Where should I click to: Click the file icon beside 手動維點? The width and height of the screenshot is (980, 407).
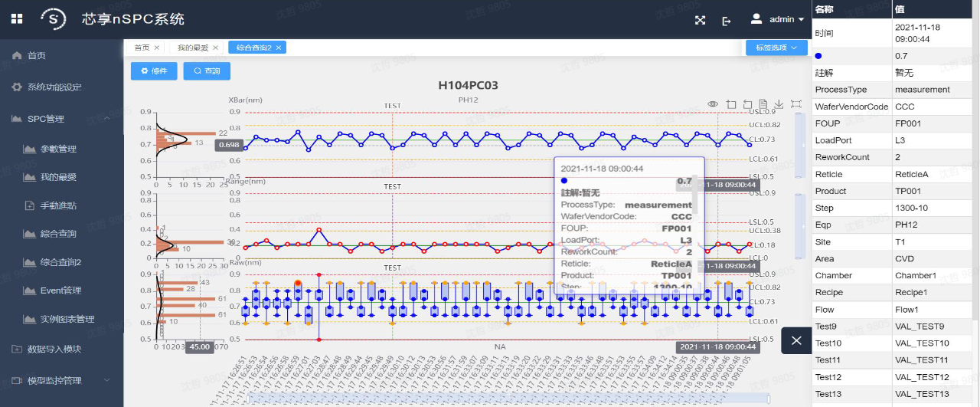coord(30,205)
